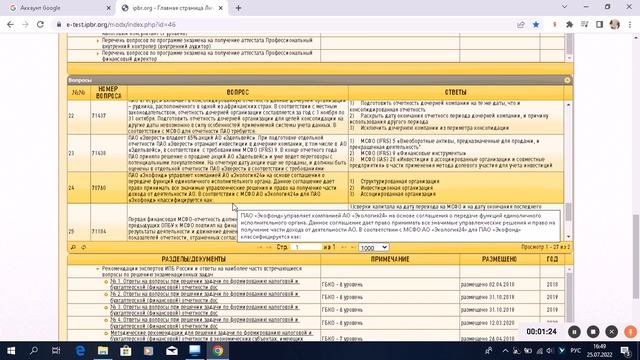Open Microsoft Store from taskbar

126,351
